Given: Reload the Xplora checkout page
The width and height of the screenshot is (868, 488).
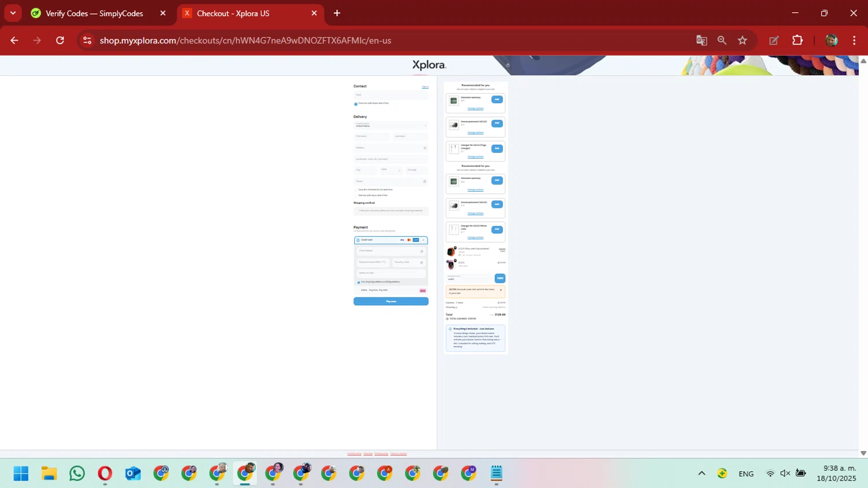Looking at the screenshot, I should [60, 41].
